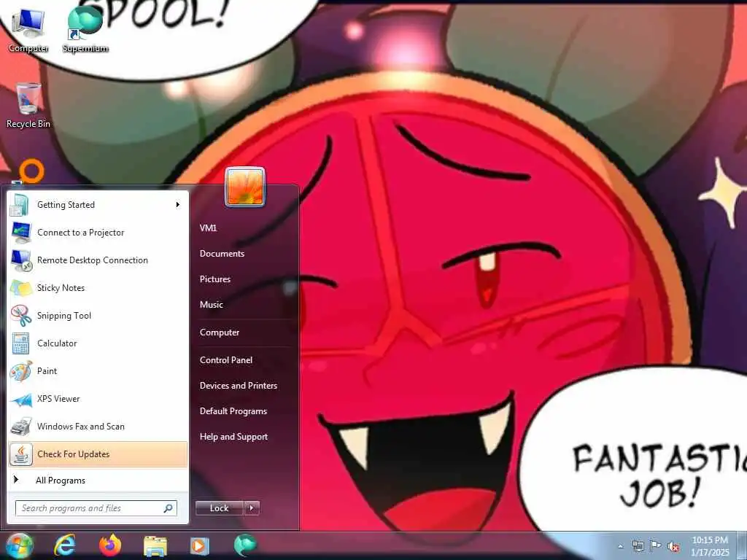Click the Sticky Notes icon
Image resolution: width=747 pixels, height=560 pixels.
pos(20,287)
